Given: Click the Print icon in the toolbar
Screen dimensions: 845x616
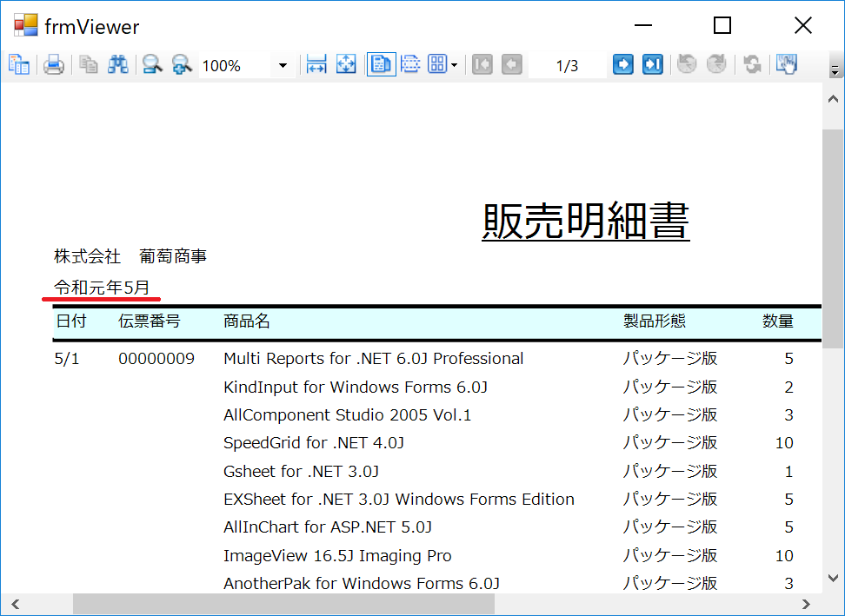Looking at the screenshot, I should (x=54, y=65).
